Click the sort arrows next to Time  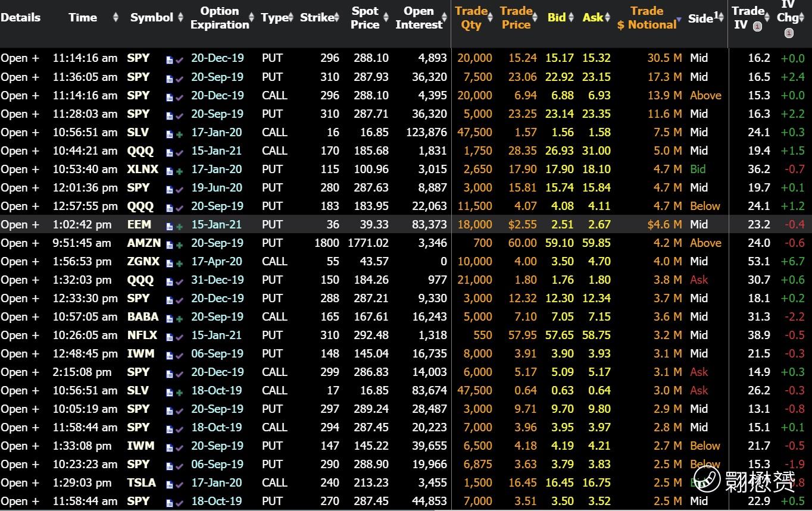[x=115, y=17]
